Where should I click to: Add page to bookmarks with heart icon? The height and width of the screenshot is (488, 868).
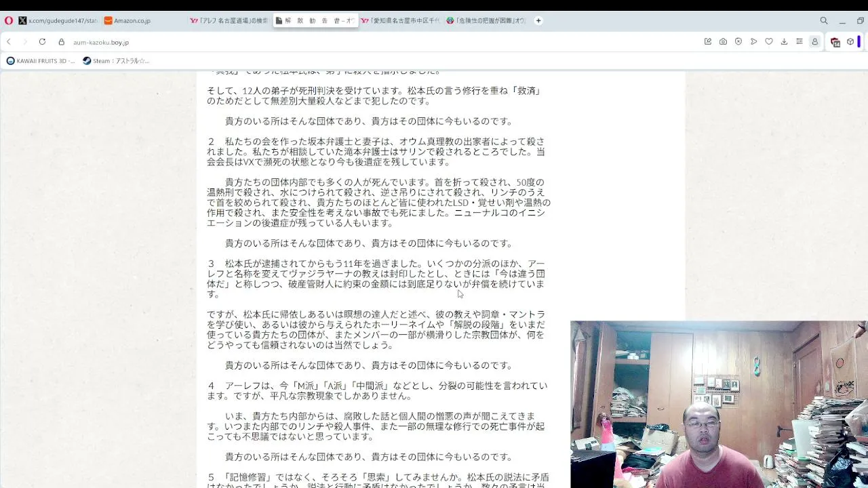(x=769, y=42)
